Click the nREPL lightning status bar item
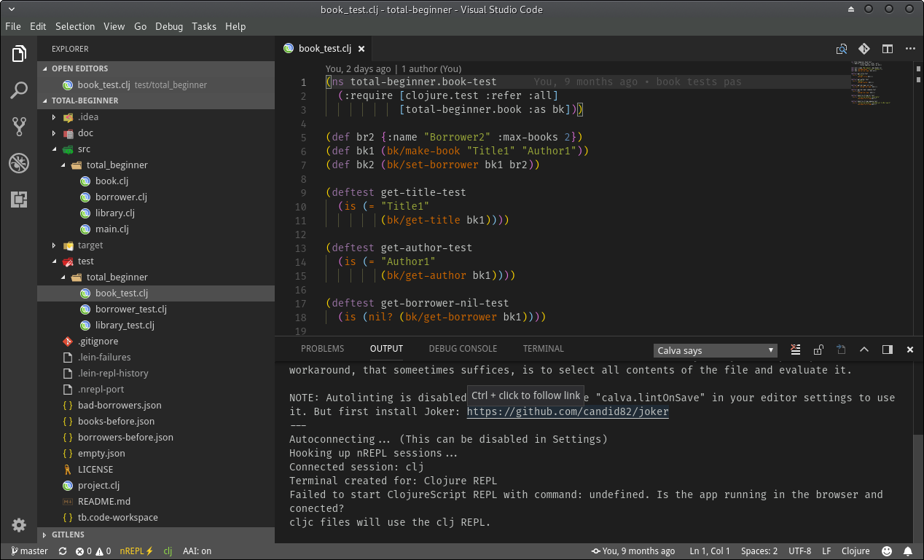This screenshot has width=924, height=560. tap(136, 551)
